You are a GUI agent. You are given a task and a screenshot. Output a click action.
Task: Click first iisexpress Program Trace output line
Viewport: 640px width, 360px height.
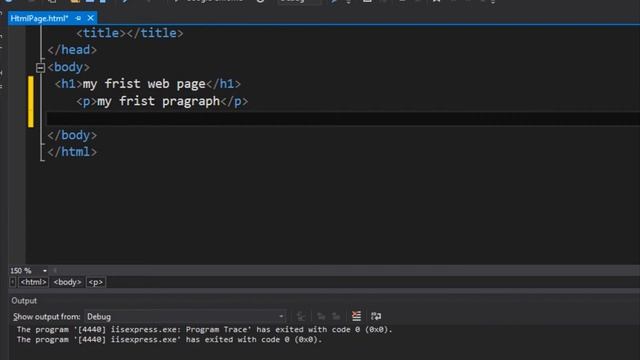tap(204, 329)
